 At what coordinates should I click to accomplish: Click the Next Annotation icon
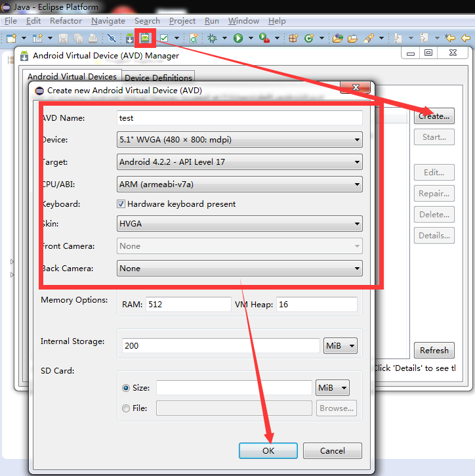click(x=398, y=38)
